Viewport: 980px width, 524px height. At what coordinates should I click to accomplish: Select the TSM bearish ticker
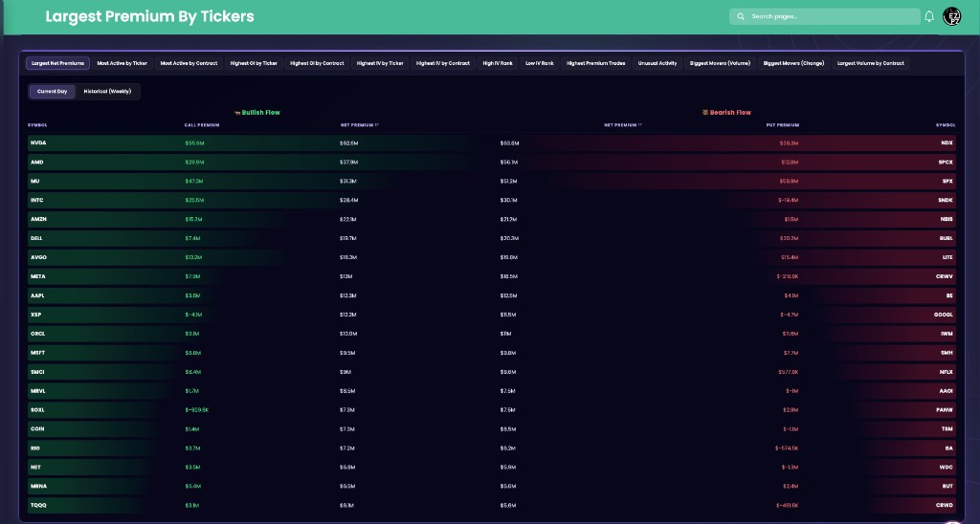(x=947, y=429)
